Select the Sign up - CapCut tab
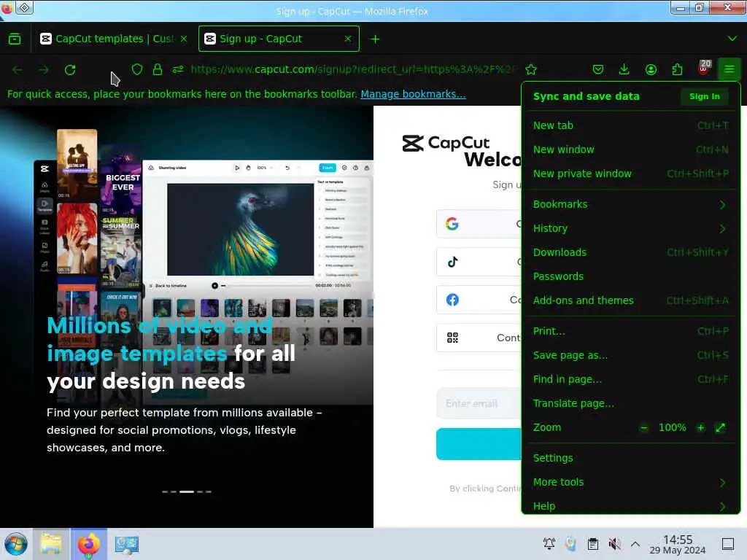The height and width of the screenshot is (560, 747). [279, 39]
